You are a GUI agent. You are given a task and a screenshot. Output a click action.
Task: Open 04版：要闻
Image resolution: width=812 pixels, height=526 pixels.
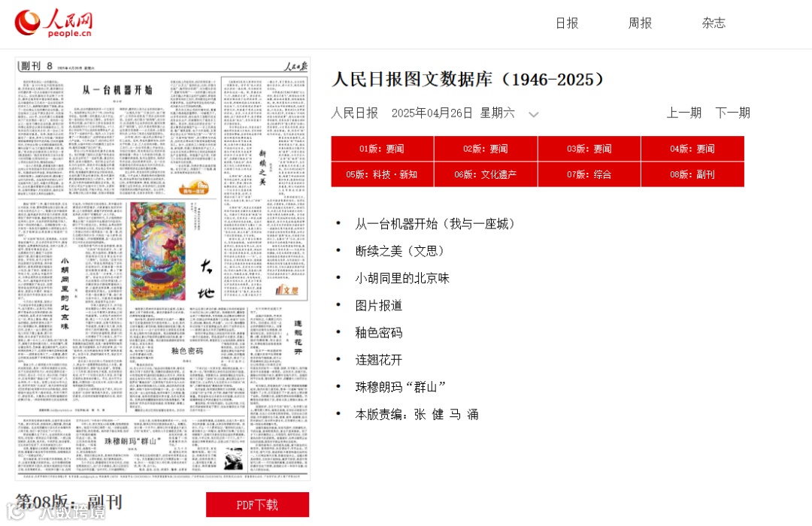coord(692,148)
